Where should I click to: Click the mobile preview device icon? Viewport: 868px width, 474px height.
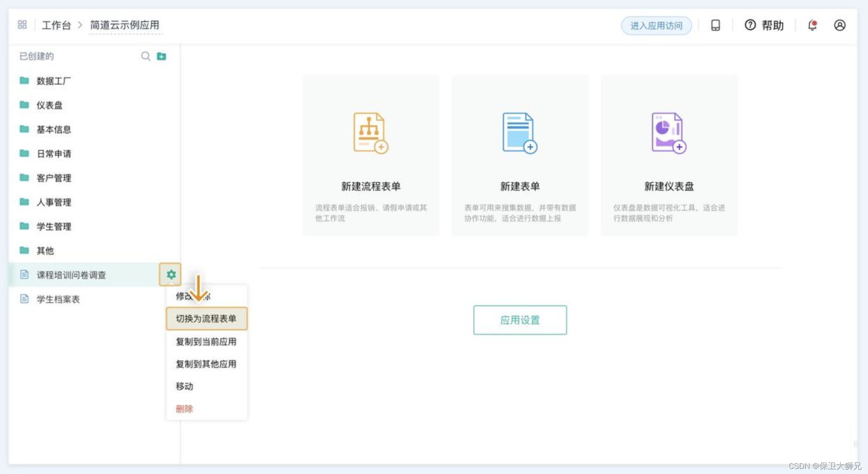pyautogui.click(x=715, y=25)
